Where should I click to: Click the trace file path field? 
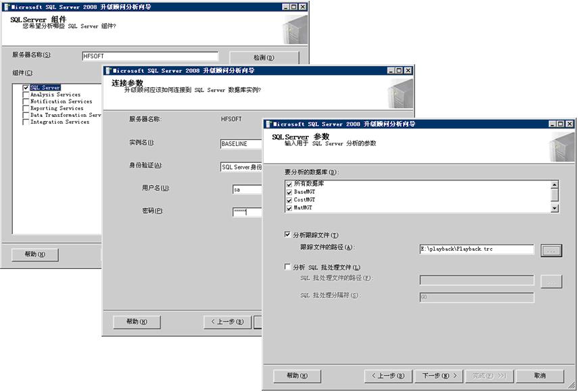coord(477,249)
